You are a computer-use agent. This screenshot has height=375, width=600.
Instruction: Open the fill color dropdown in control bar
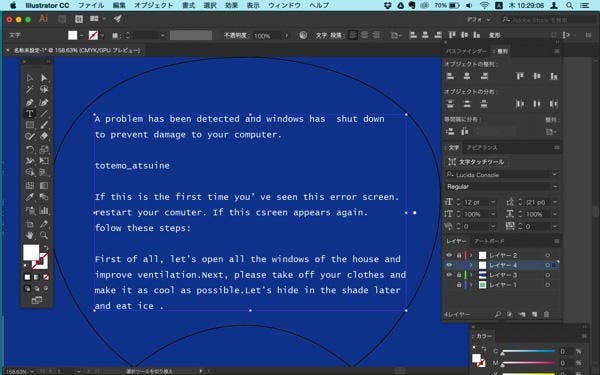(x=82, y=35)
